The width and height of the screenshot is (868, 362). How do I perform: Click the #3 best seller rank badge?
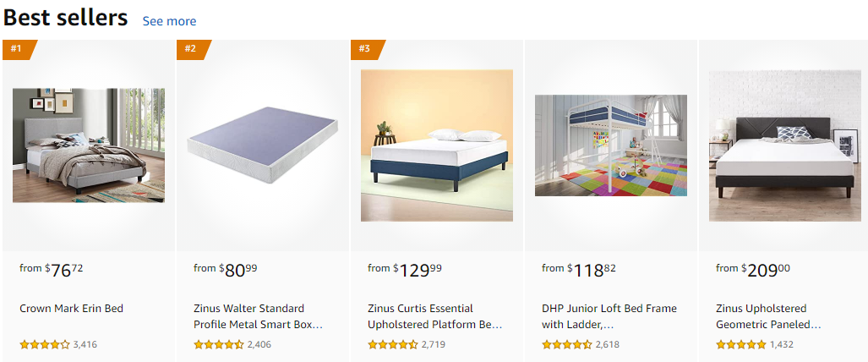coord(365,49)
